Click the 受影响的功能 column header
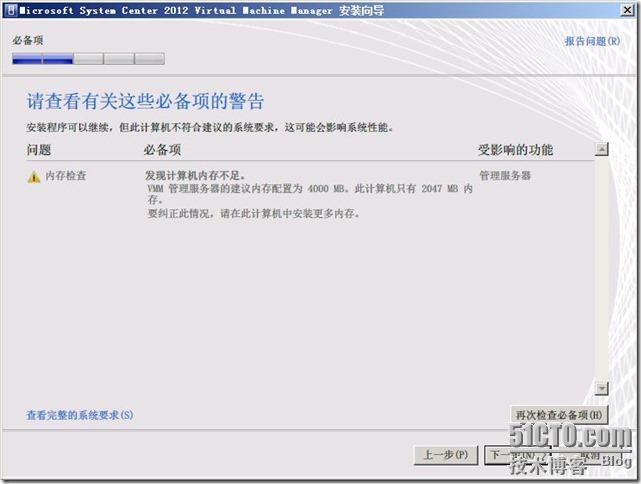Viewport: 641px width, 484px height. click(515, 150)
